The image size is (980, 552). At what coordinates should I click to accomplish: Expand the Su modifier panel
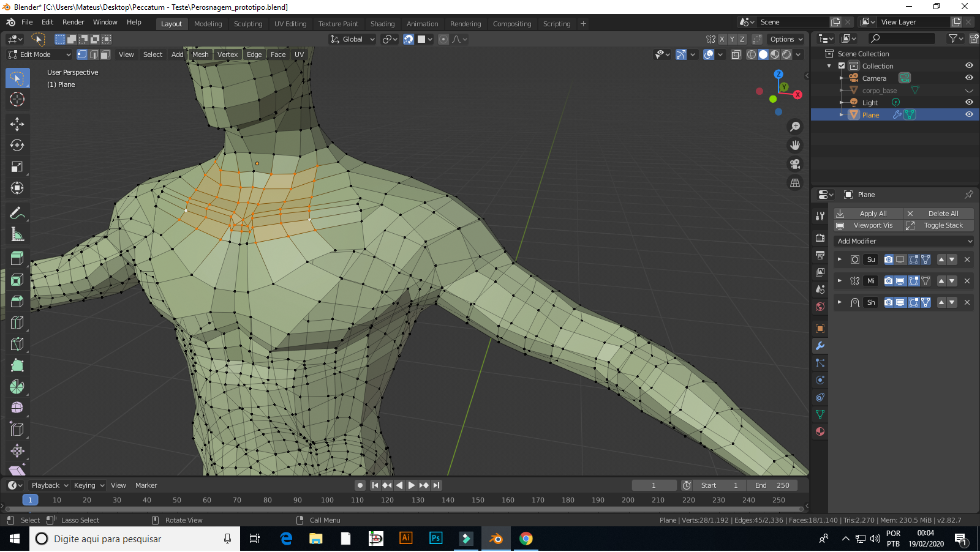[x=840, y=259]
